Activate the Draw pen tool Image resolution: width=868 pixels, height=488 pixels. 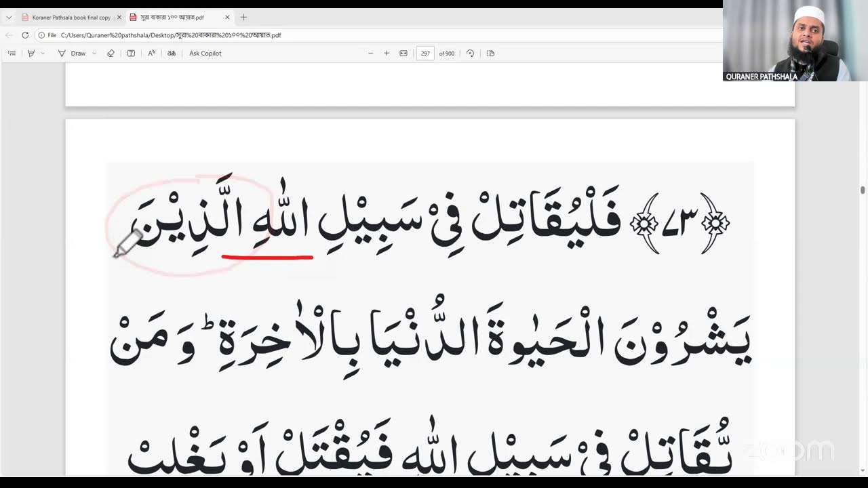coord(71,54)
